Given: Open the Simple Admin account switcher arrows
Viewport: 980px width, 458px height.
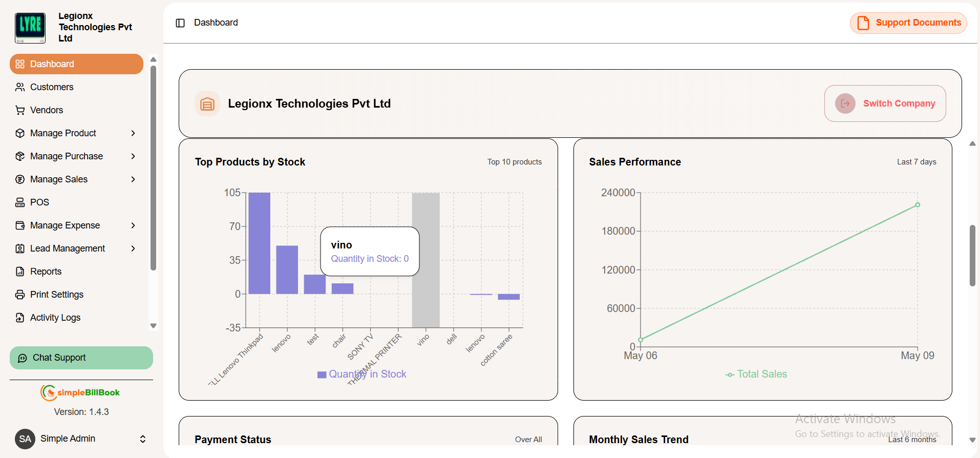Looking at the screenshot, I should (x=143, y=439).
